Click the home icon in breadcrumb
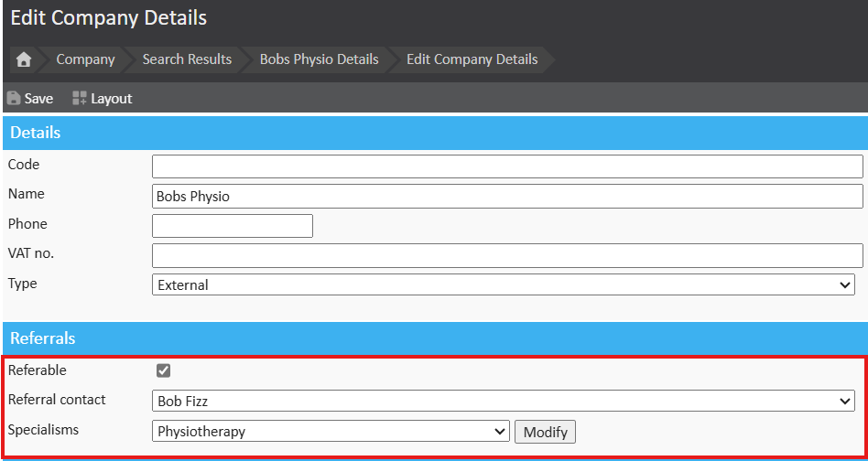868x461 pixels. point(24,59)
